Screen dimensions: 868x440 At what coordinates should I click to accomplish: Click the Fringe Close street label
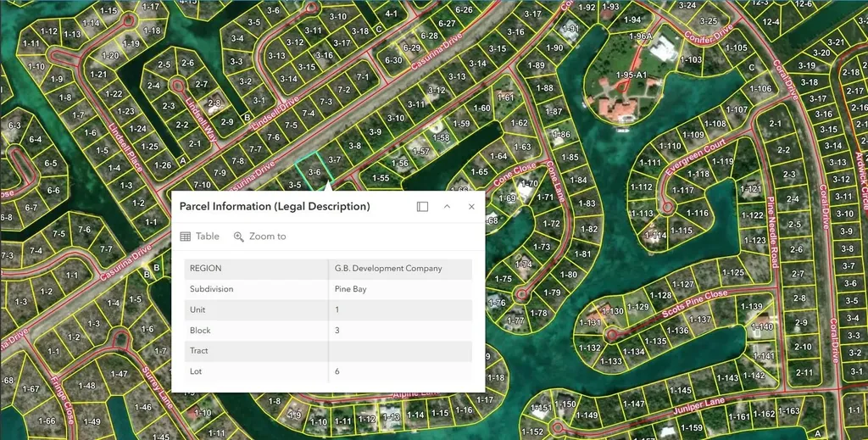pyautogui.click(x=62, y=401)
